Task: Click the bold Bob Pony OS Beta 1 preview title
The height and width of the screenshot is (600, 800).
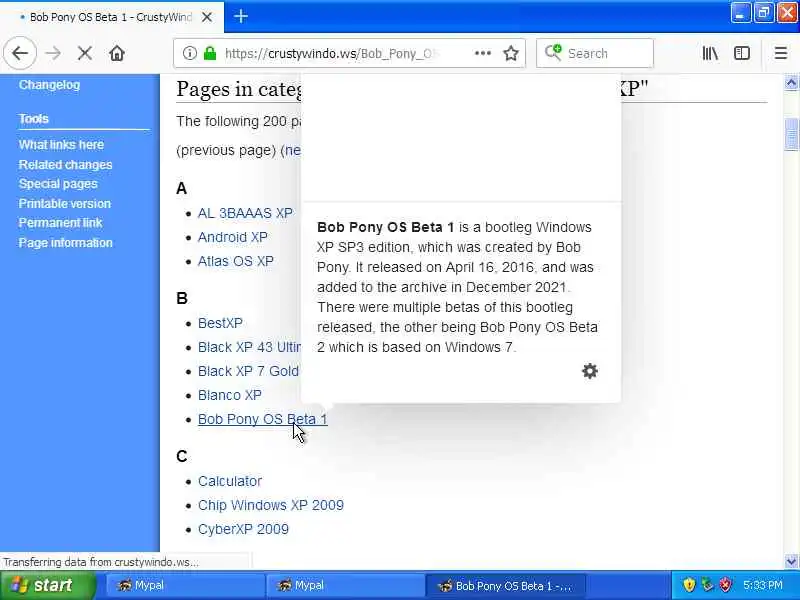Action: [385, 227]
